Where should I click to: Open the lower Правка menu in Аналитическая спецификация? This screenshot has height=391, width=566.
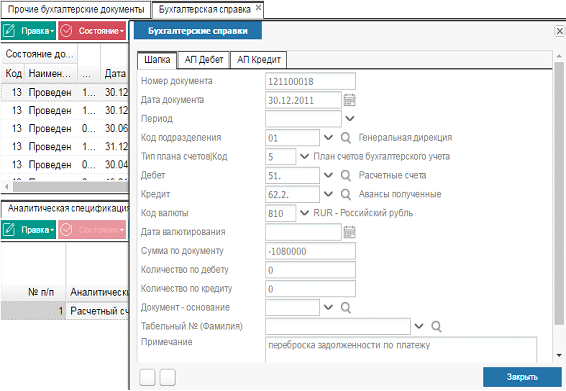[x=29, y=230]
